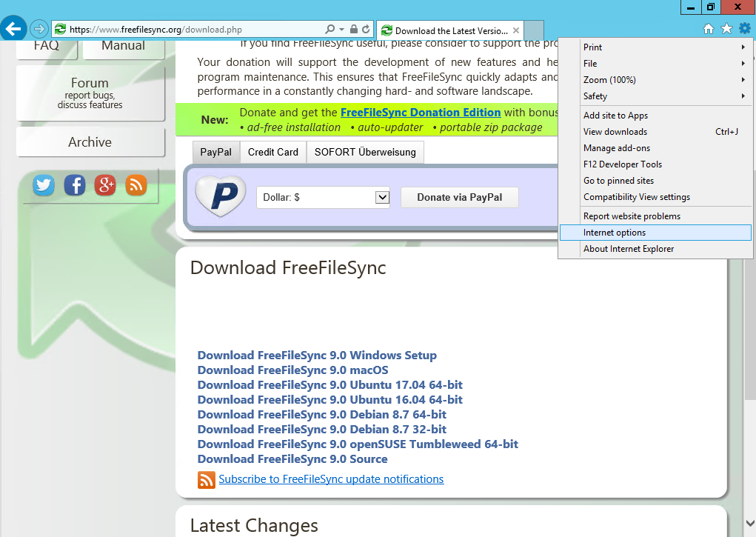
Task: Open the Forum sidebar button
Action: (x=90, y=93)
